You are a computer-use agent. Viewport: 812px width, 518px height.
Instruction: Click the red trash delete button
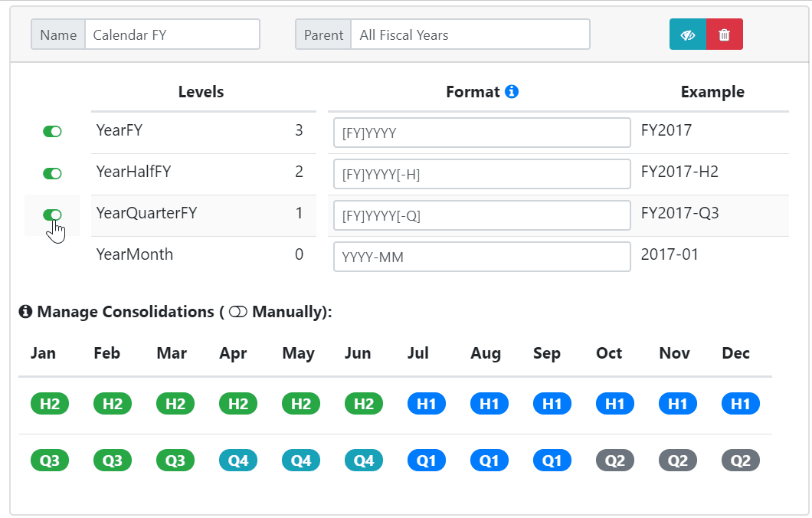pyautogui.click(x=725, y=34)
